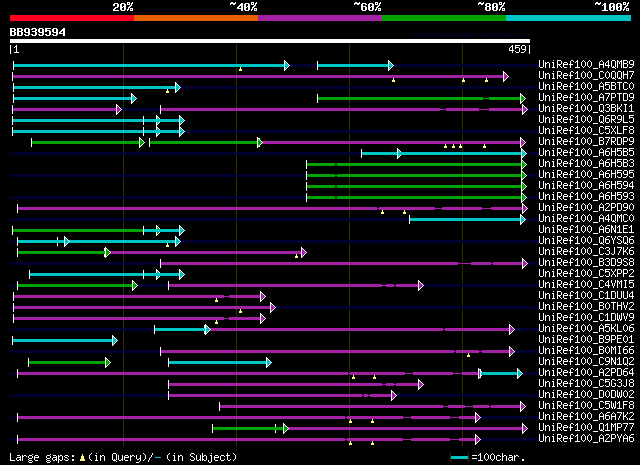Open the UniRef100_A5BTC0 hit label

point(586,86)
